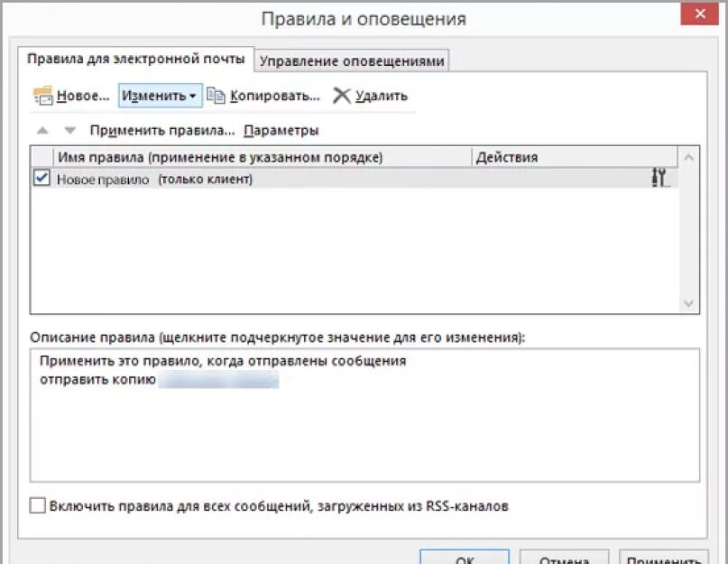Viewport: 728px width, 564px height.
Task: Click the Новое... button
Action: point(71,96)
